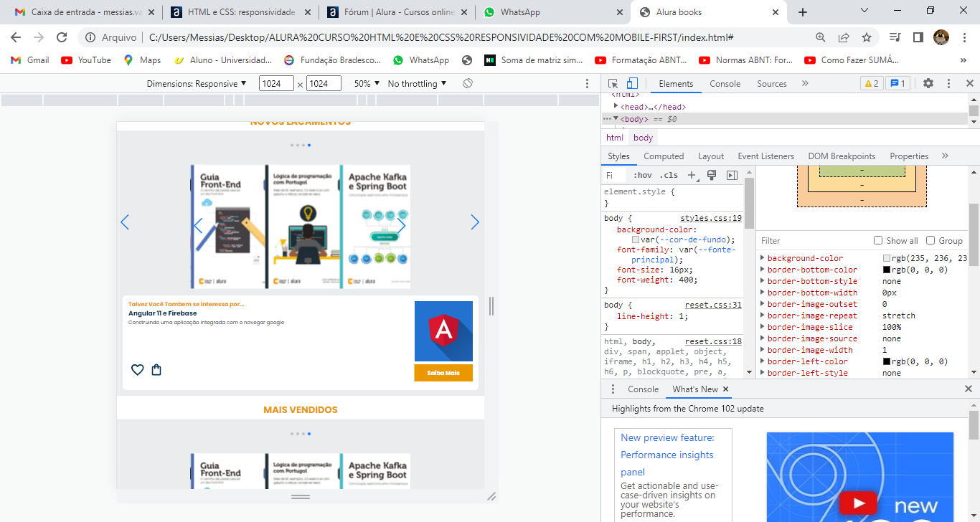Screen dimensions: 980x522
Task: Open the 50% zoom dropdown
Action: coord(366,84)
